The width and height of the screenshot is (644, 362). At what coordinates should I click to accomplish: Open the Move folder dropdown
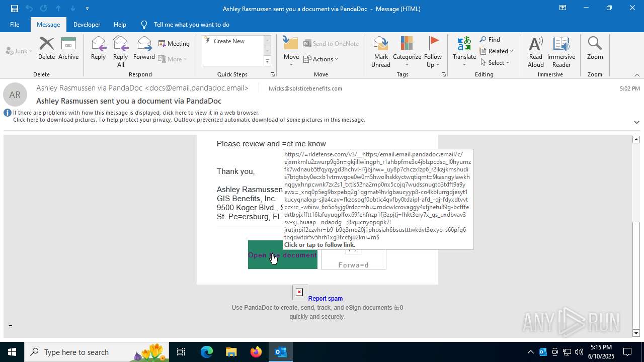pos(291,52)
